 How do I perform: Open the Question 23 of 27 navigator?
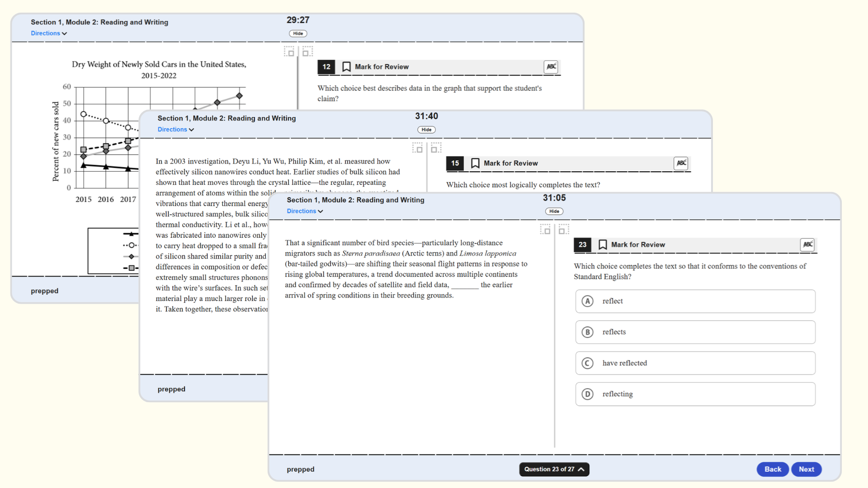tap(554, 469)
